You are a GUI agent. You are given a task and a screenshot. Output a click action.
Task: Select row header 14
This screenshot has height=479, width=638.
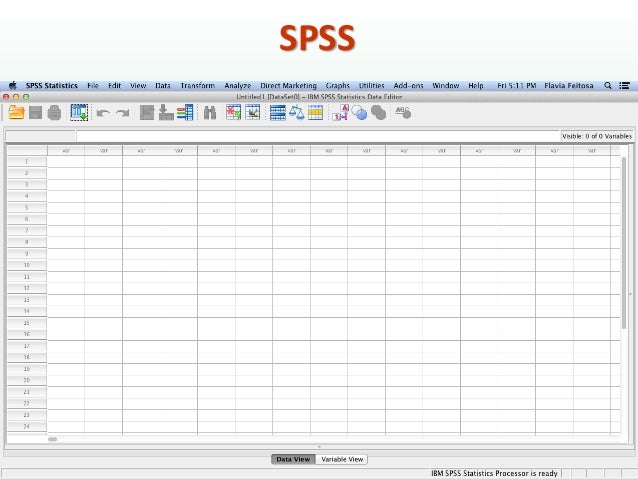pyautogui.click(x=27, y=311)
